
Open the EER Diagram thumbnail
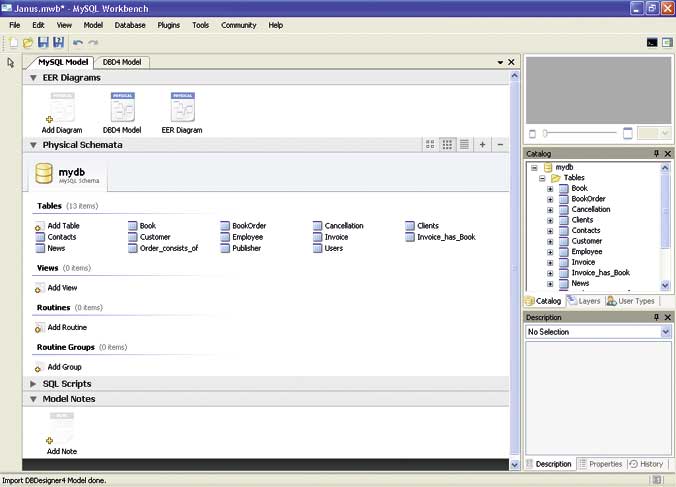[182, 113]
